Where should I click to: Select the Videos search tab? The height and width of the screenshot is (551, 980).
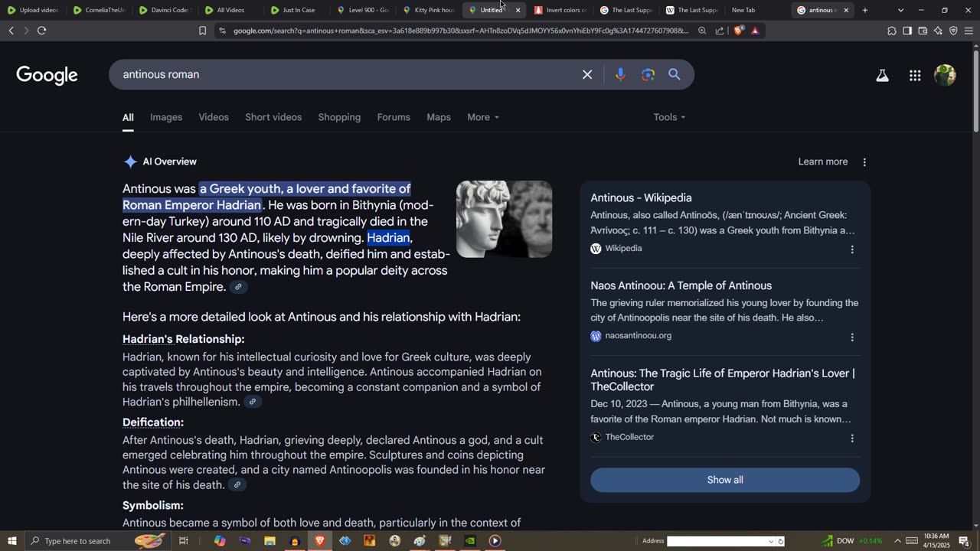214,117
